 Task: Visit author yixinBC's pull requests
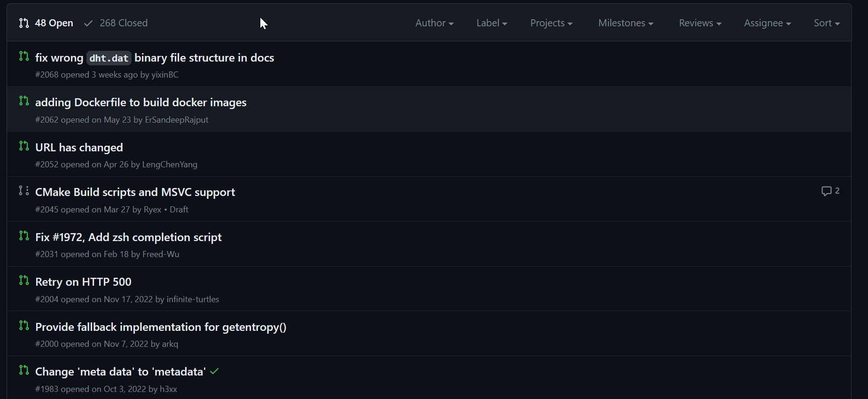coord(165,75)
